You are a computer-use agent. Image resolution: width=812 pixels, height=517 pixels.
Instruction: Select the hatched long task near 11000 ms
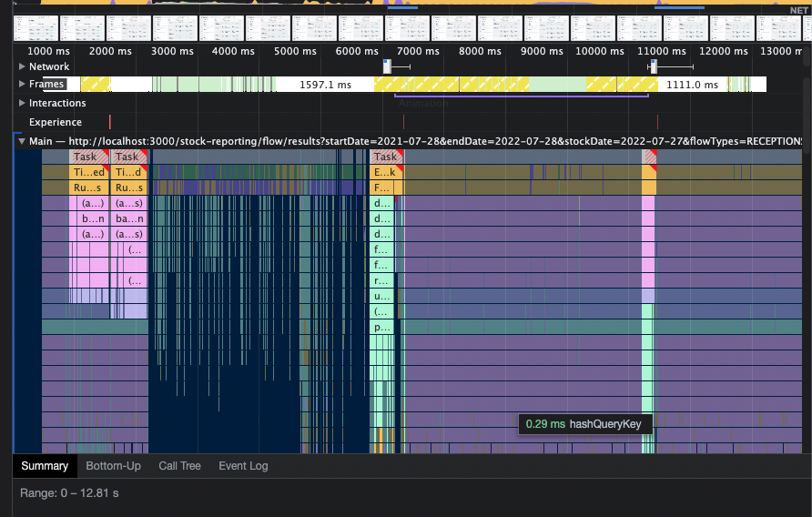coord(649,157)
